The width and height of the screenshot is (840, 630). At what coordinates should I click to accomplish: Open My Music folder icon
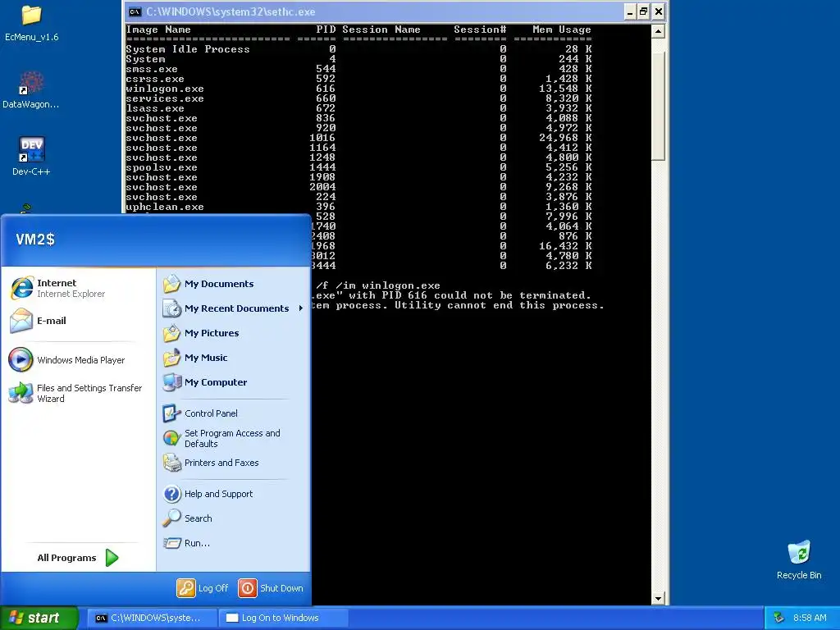tap(172, 358)
